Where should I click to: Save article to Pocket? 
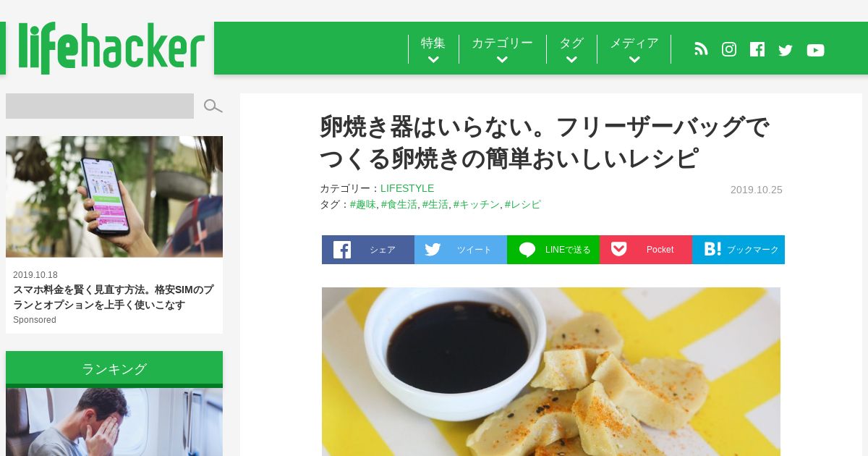(646, 250)
